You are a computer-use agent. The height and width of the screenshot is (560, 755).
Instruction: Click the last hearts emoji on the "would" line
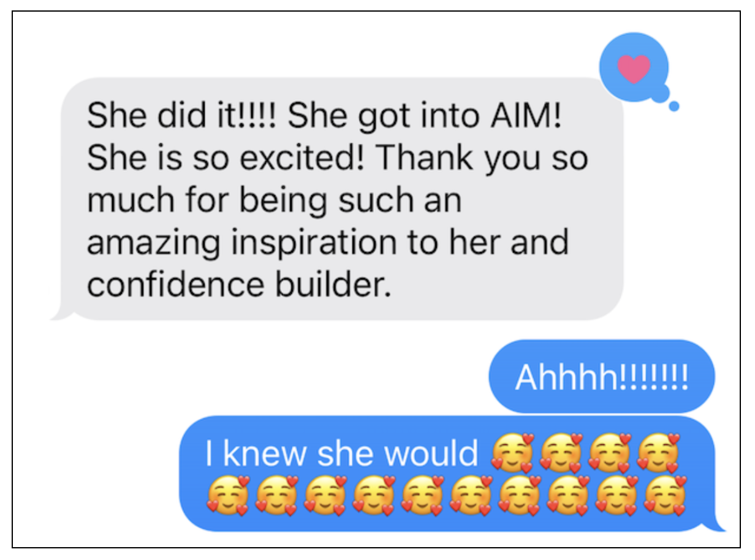(x=659, y=453)
